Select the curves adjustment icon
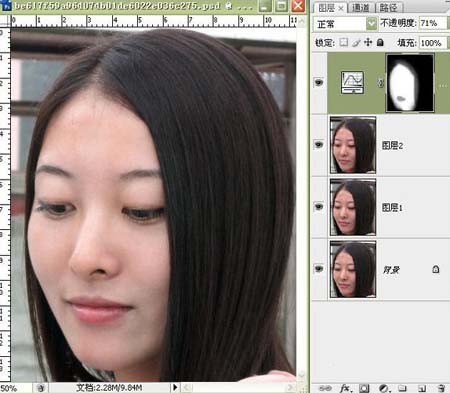Screen dimensions: 450x393 coord(352,82)
